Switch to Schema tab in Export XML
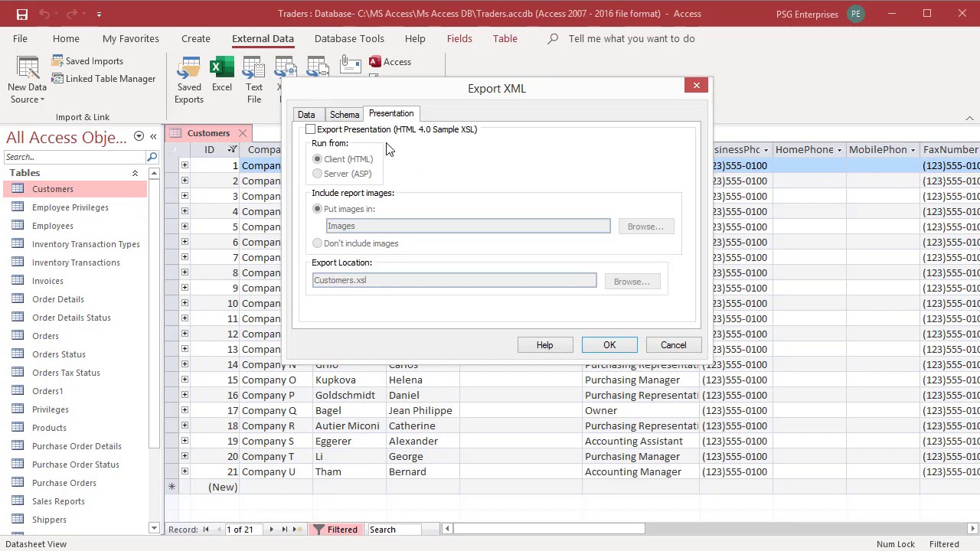This screenshot has width=980, height=551. [345, 114]
